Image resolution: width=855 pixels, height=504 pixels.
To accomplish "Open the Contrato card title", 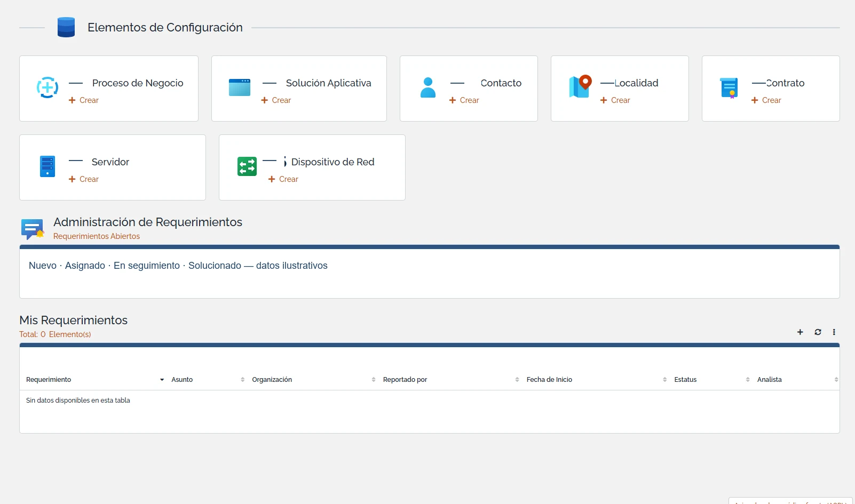I will click(x=785, y=83).
